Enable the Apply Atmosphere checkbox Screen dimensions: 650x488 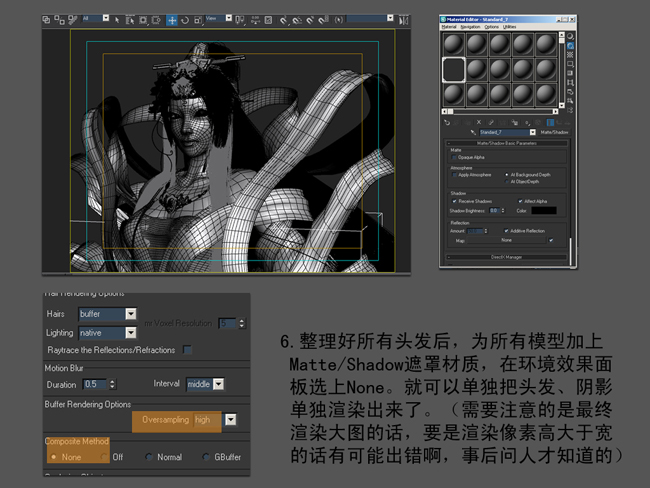coord(454,175)
